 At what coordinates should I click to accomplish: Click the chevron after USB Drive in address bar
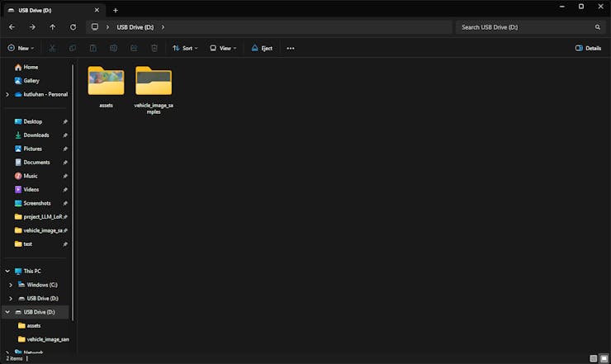163,27
